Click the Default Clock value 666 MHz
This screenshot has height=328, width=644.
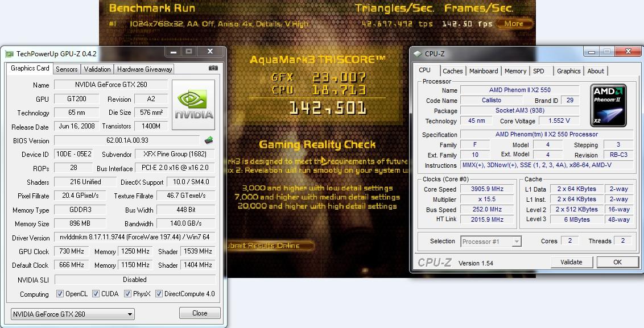tap(72, 265)
